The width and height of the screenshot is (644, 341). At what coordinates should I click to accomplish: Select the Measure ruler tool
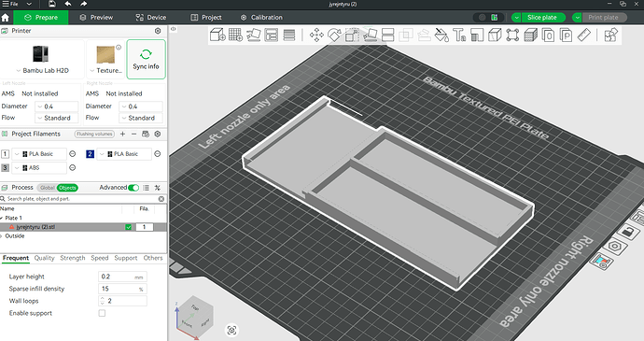coord(584,35)
